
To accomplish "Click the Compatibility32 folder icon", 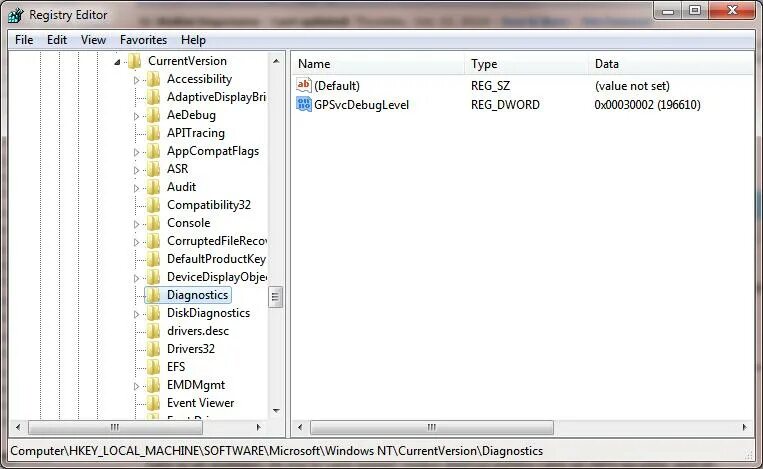I will (153, 205).
